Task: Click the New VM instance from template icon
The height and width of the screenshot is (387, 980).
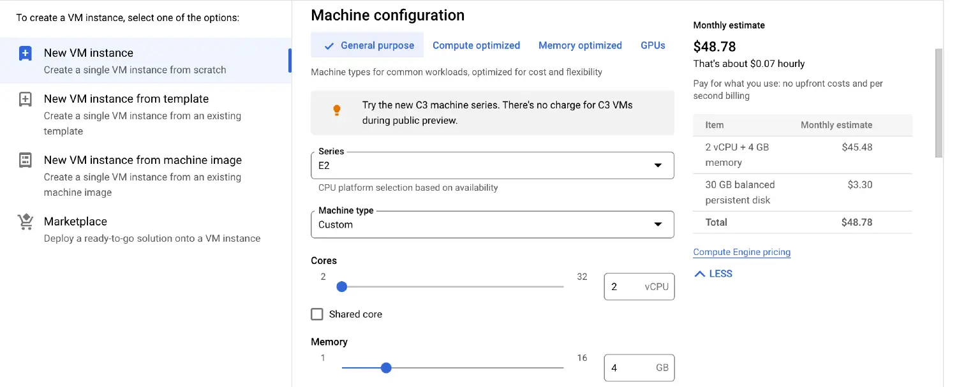Action: pos(25,99)
